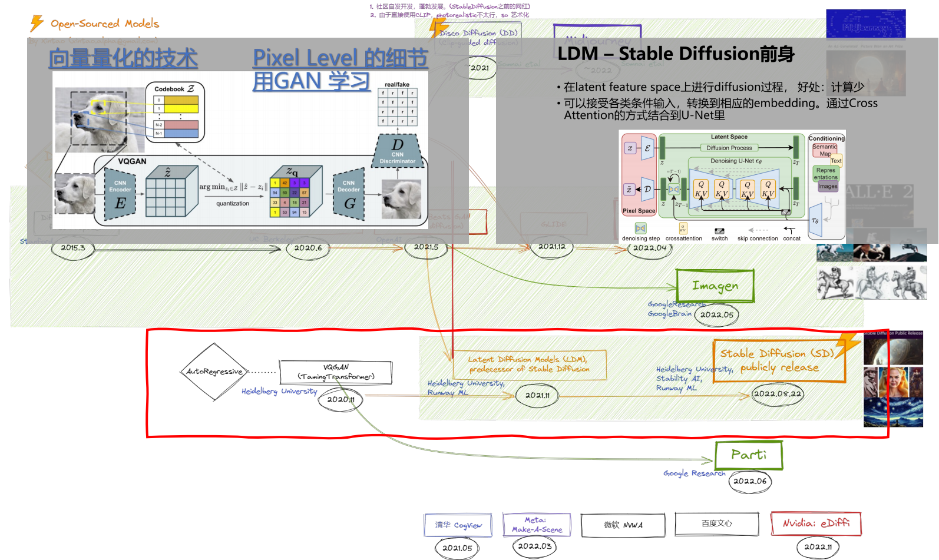This screenshot has height=560, width=939.
Task: Click the concat legend icon
Action: pyautogui.click(x=789, y=230)
